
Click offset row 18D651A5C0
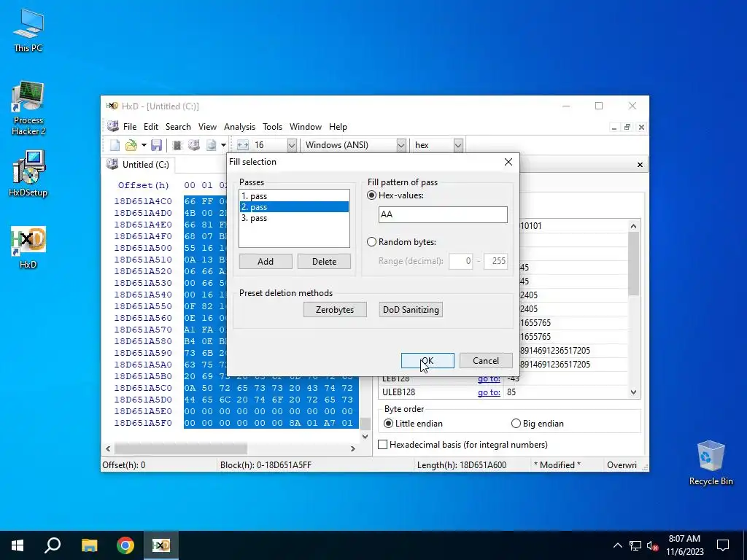click(x=143, y=388)
